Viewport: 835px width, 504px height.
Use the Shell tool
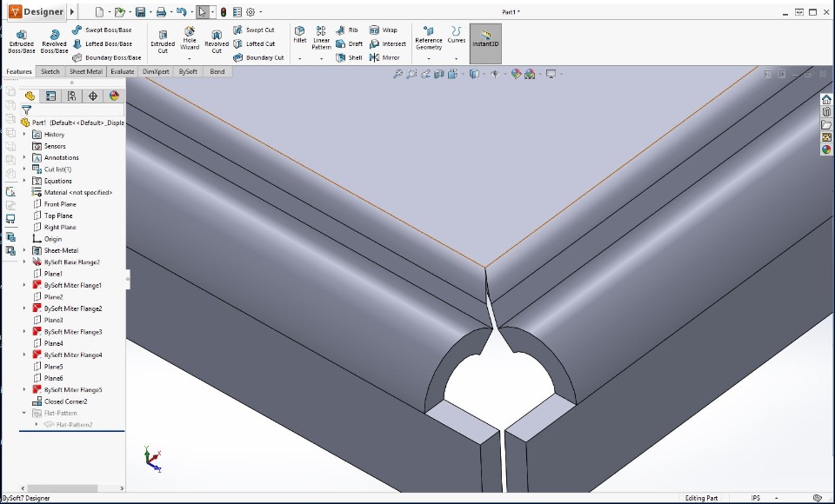350,57
